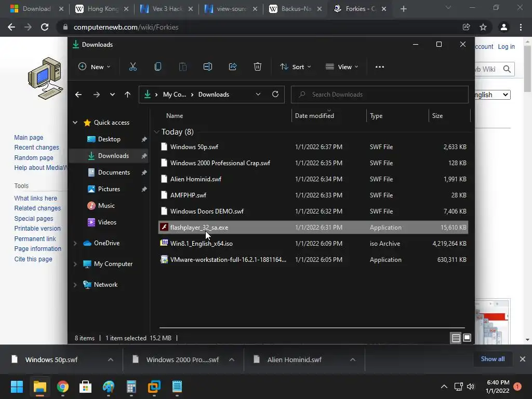
Task: Open Chrome profile avatar menu
Action: point(504,27)
